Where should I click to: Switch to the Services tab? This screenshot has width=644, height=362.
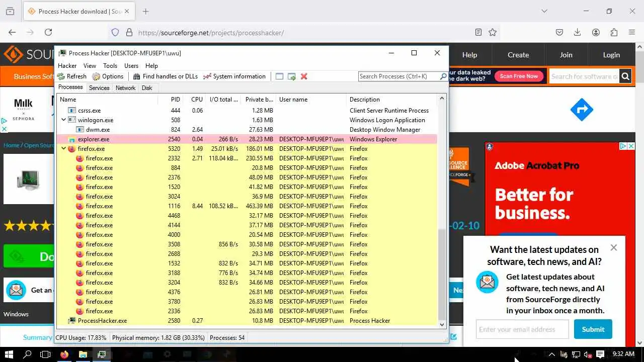(99, 88)
